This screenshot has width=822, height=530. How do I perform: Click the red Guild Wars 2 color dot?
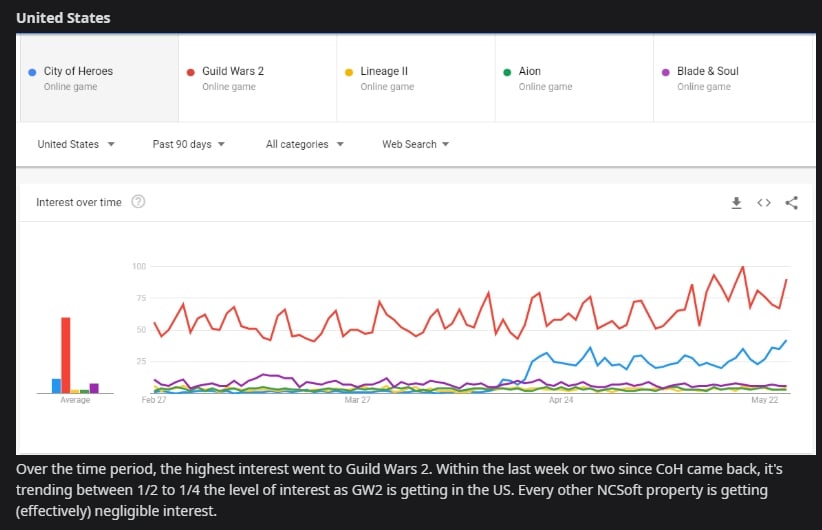[x=190, y=72]
